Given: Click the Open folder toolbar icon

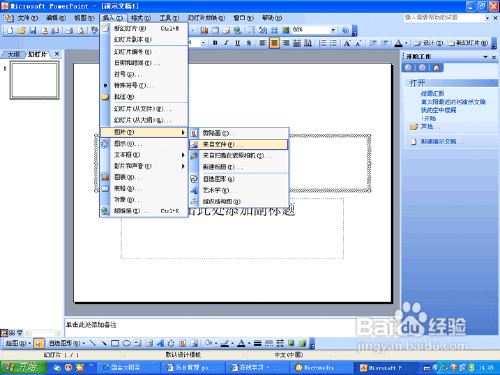Looking at the screenshot, I should (22, 31).
